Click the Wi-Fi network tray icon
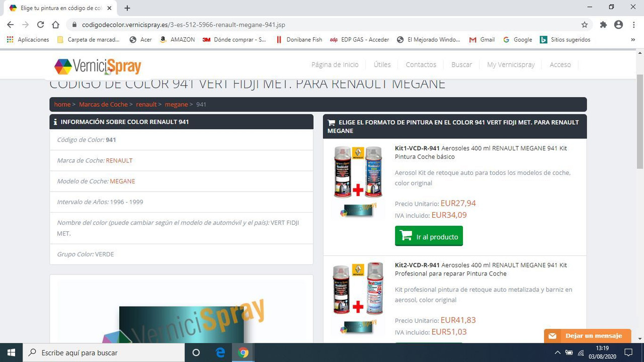 pos(581,352)
